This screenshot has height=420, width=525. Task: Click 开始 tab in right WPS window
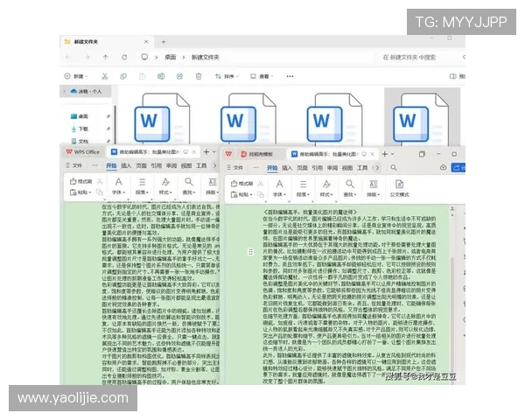pyautogui.click(x=272, y=167)
